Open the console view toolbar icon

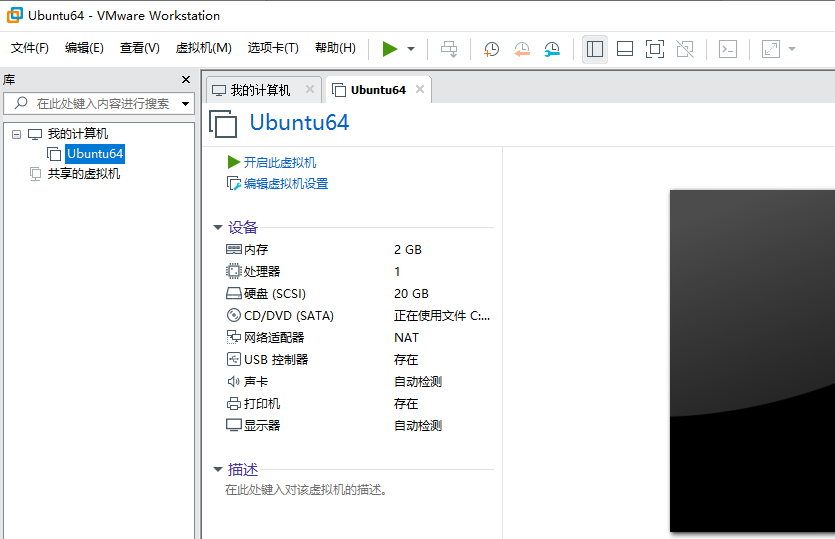point(727,49)
